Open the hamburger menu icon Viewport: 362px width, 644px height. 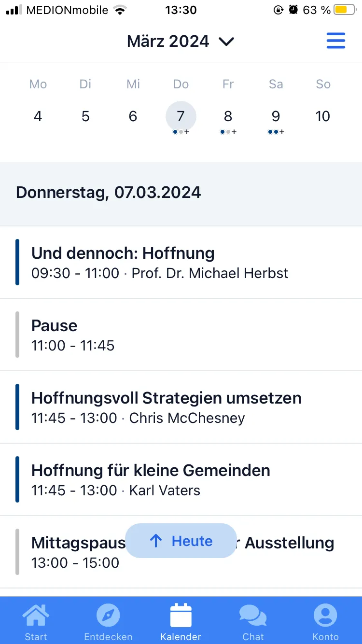click(x=336, y=41)
